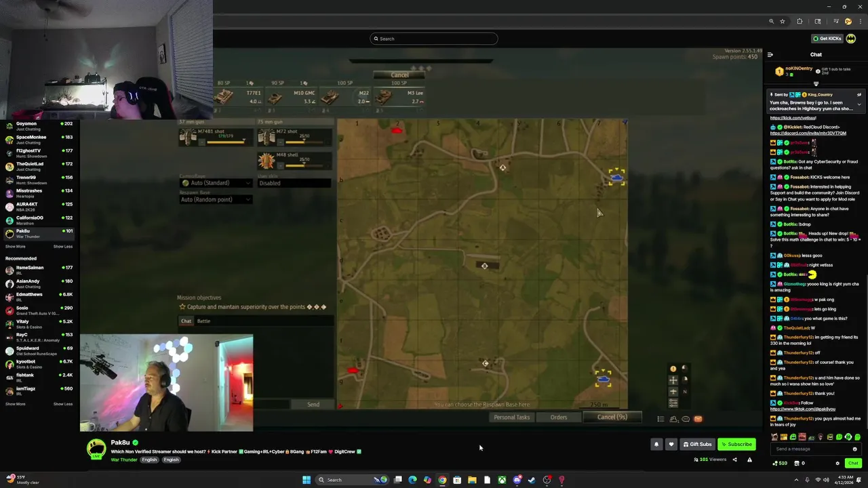Switch to in-game Chat tab
Image resolution: width=868 pixels, height=488 pixels.
[x=186, y=321]
